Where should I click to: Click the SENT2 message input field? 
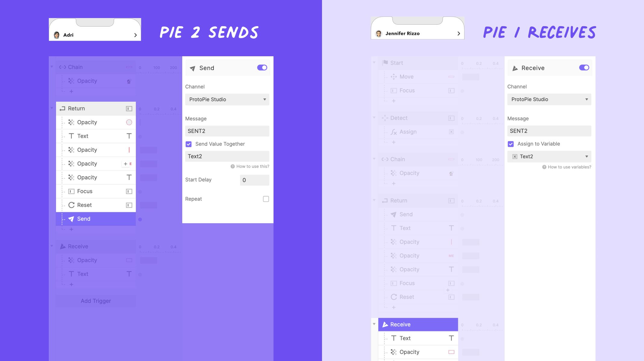point(227,131)
